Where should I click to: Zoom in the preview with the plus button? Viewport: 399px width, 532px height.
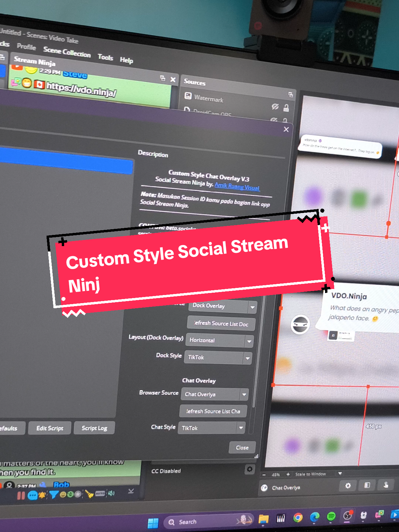coord(288,474)
